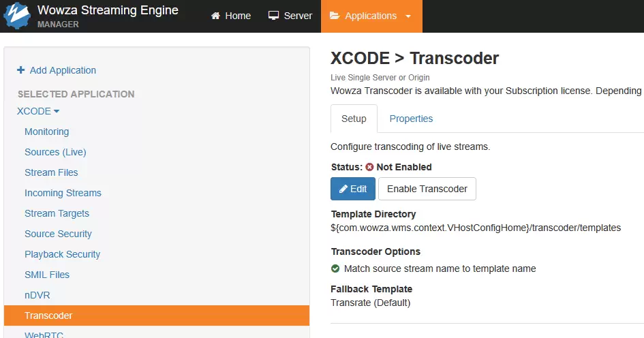Viewport: 644px width, 338px height.
Task: Click the Server monitor icon
Action: pos(273,16)
